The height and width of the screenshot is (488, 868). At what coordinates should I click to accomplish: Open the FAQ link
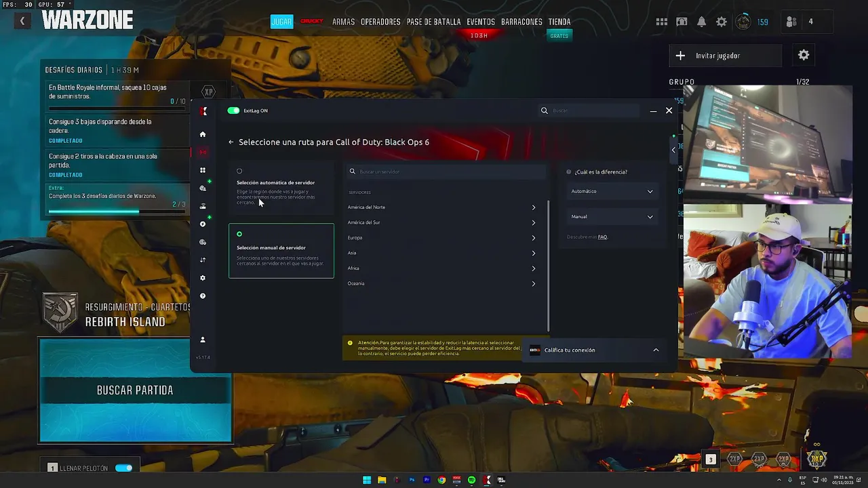(x=602, y=237)
